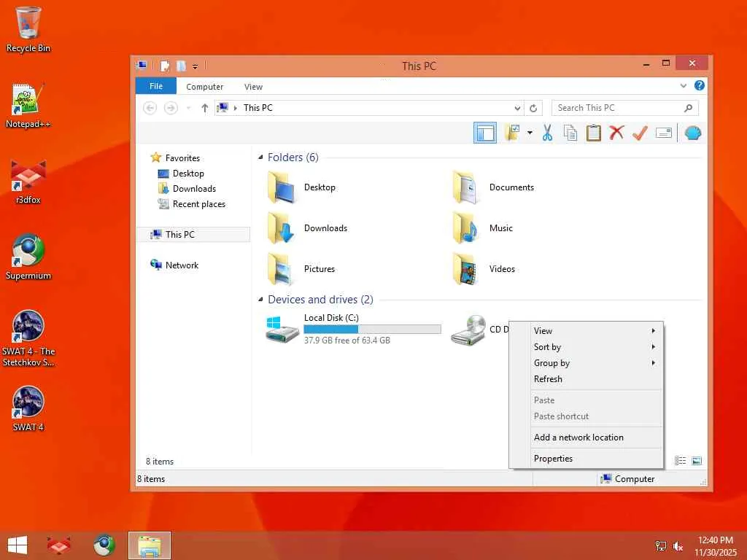Open r3dfox from the taskbar
Screen dimensions: 747x560
pos(58,545)
